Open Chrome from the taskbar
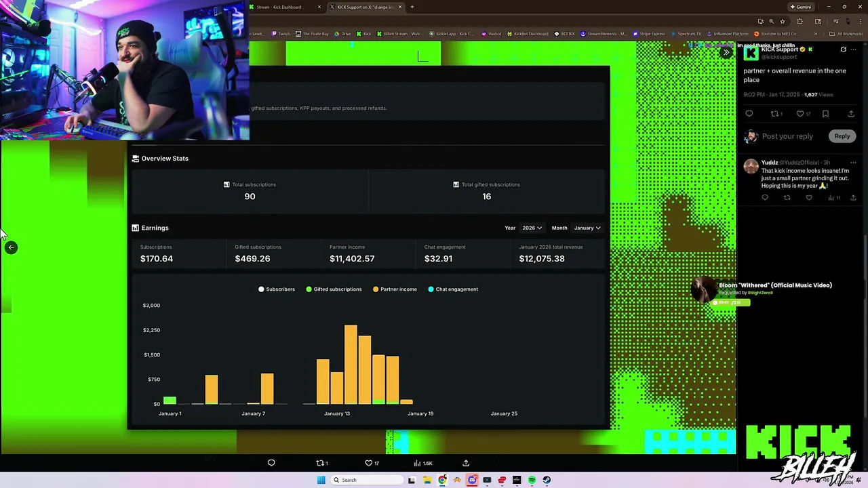This screenshot has width=868, height=488. 442,480
